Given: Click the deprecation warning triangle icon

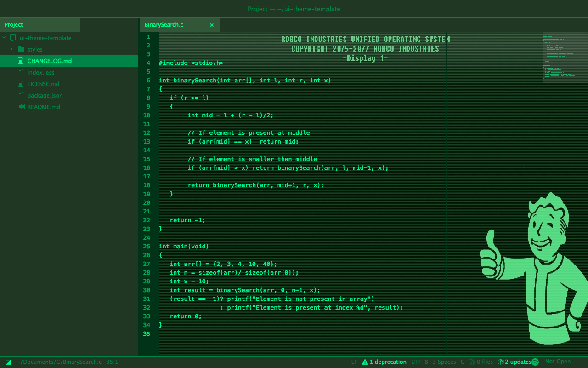Looking at the screenshot, I should (365, 362).
